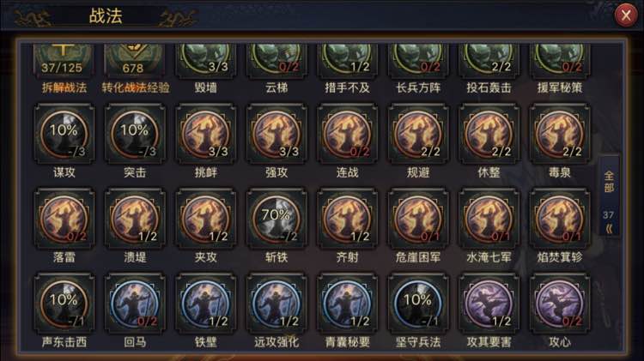Open the 攻其要害 purple tactic icon
Screen dimensions: 644x361
489,304
